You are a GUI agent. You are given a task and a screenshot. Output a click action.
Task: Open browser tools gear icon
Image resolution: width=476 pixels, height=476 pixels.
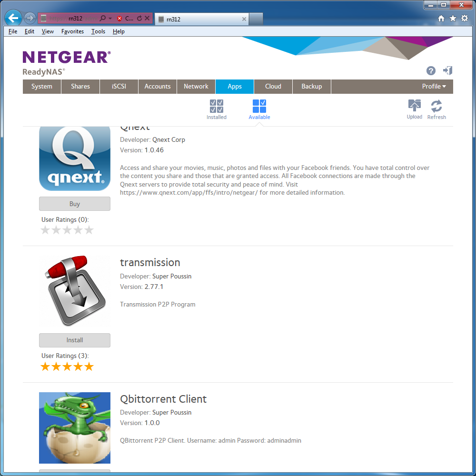point(465,18)
